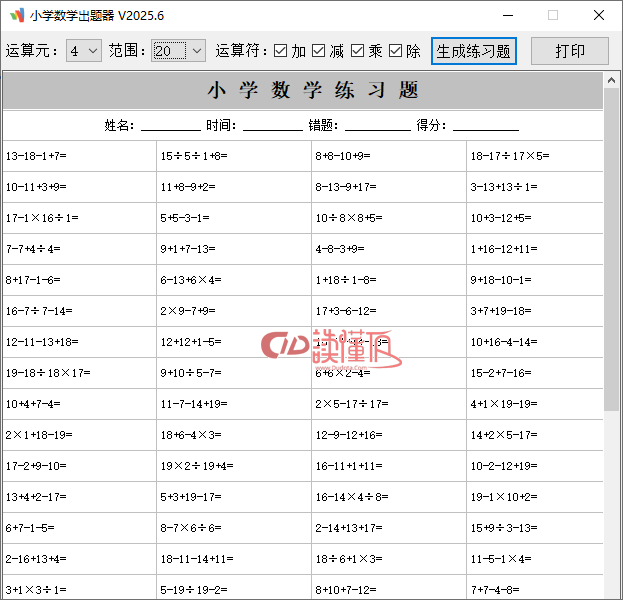Select problem 12+12+1-5=
This screenshot has height=600, width=623.
click(x=191, y=342)
